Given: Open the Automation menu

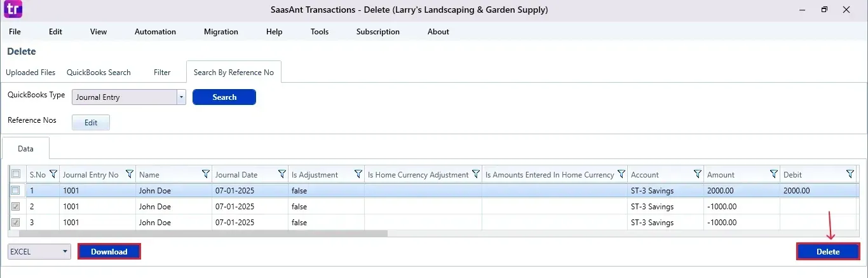Looking at the screenshot, I should (155, 32).
